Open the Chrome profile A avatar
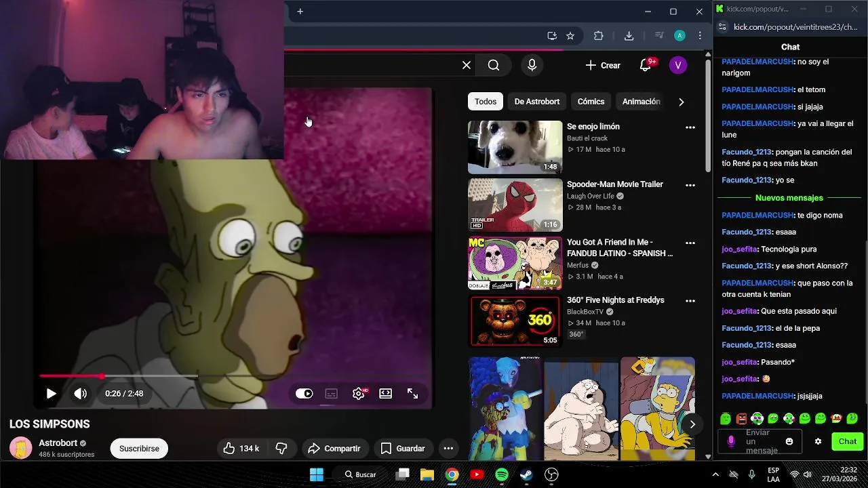The height and width of the screenshot is (488, 868). (679, 36)
